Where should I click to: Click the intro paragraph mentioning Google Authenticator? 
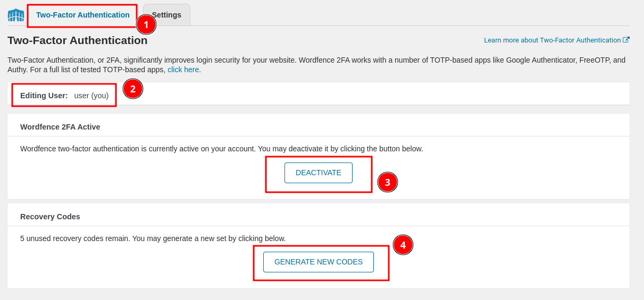click(x=316, y=60)
